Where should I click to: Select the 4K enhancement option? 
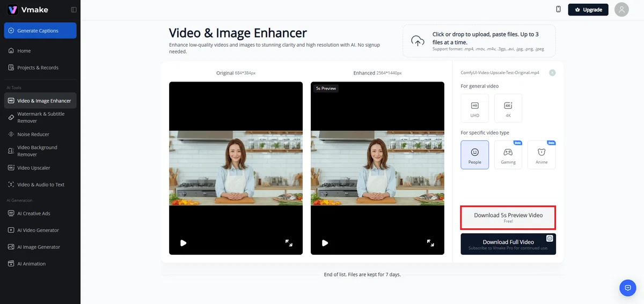tap(508, 108)
